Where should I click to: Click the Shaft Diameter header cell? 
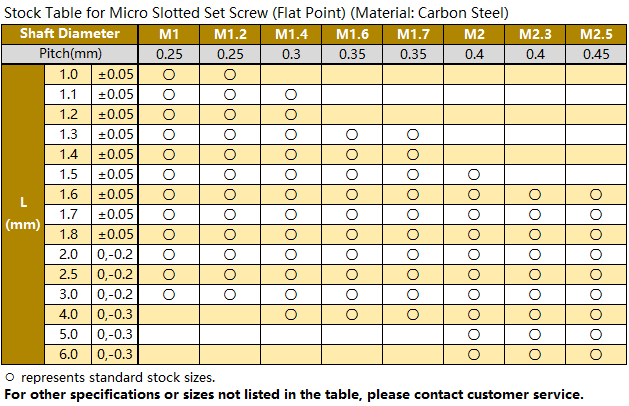(x=70, y=34)
